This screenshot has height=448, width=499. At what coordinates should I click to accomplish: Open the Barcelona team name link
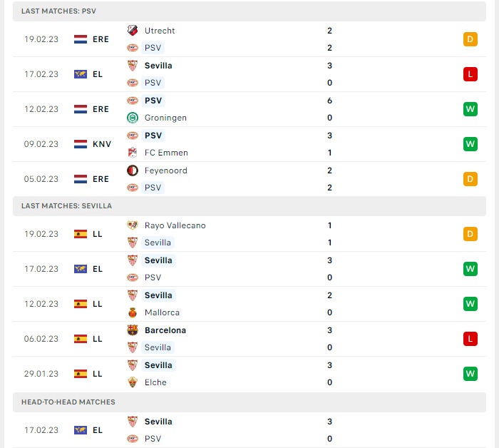[x=165, y=330]
